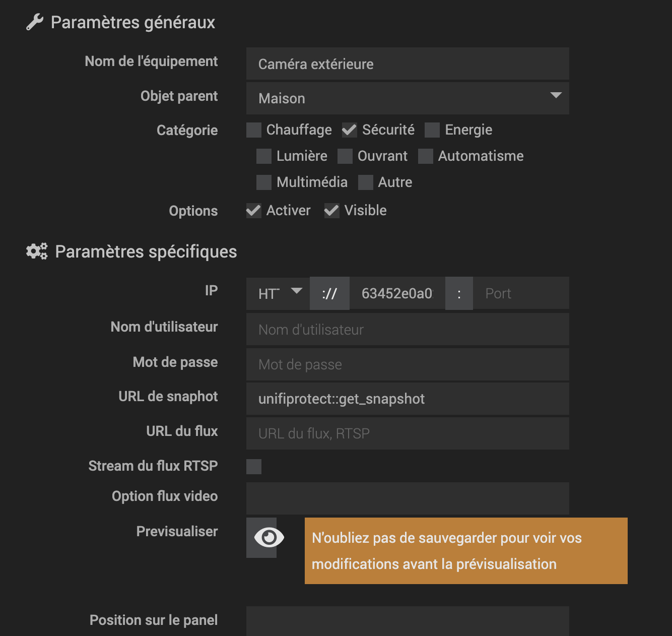Uncheck the Sécurité category checkbox

(349, 130)
